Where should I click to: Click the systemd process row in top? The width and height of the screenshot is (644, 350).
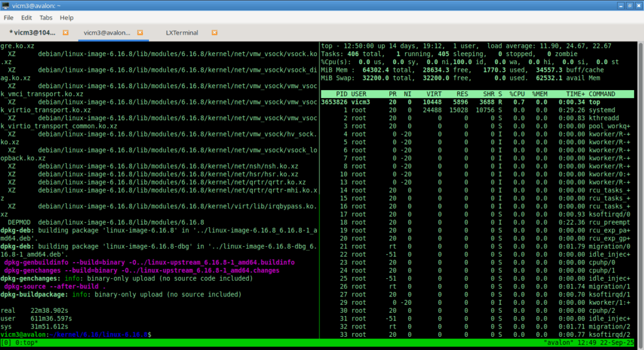click(x=478, y=110)
